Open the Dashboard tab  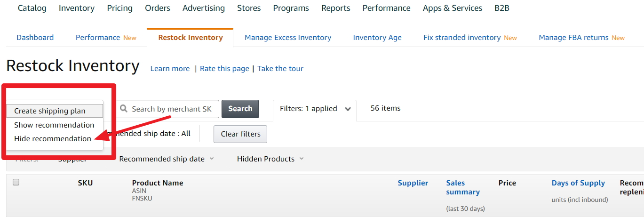pos(35,38)
